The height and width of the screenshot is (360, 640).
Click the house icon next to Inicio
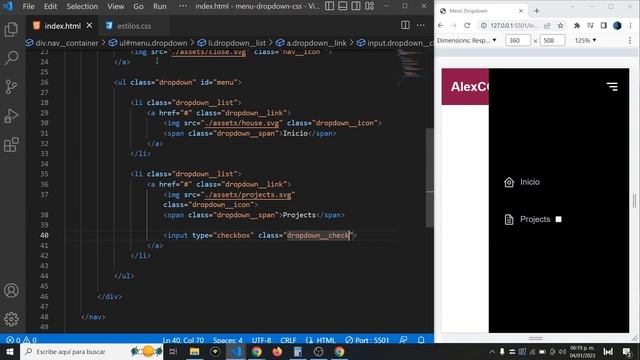pyautogui.click(x=509, y=182)
